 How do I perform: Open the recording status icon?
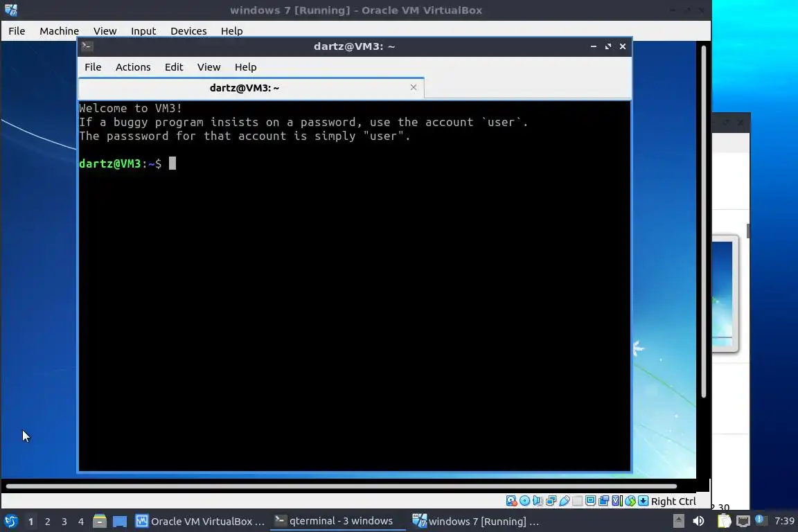tap(603, 501)
